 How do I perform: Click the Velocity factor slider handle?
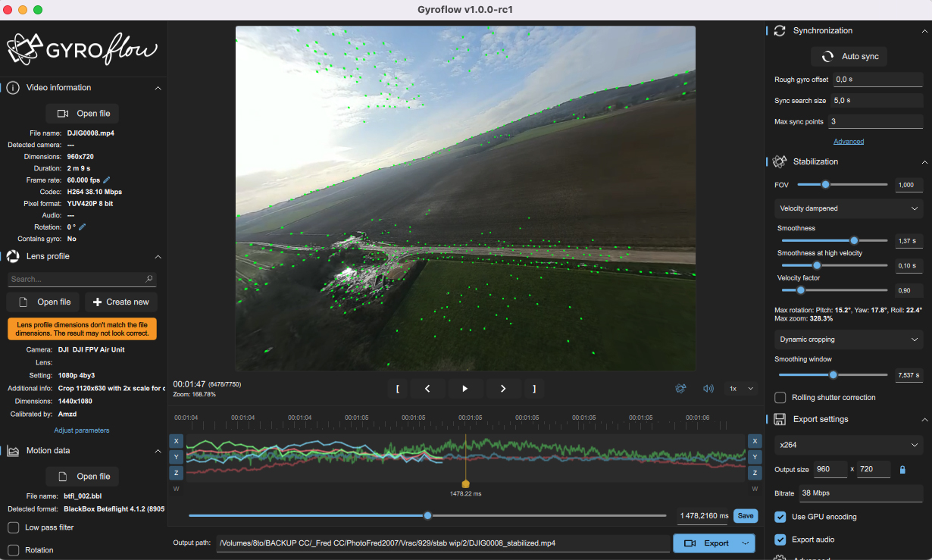click(x=800, y=289)
